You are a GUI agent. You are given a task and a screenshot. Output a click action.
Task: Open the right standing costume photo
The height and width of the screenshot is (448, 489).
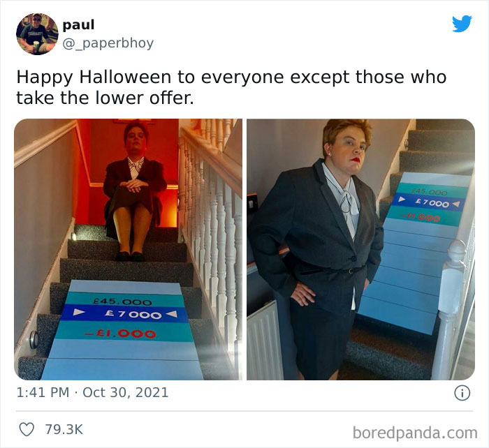361,249
